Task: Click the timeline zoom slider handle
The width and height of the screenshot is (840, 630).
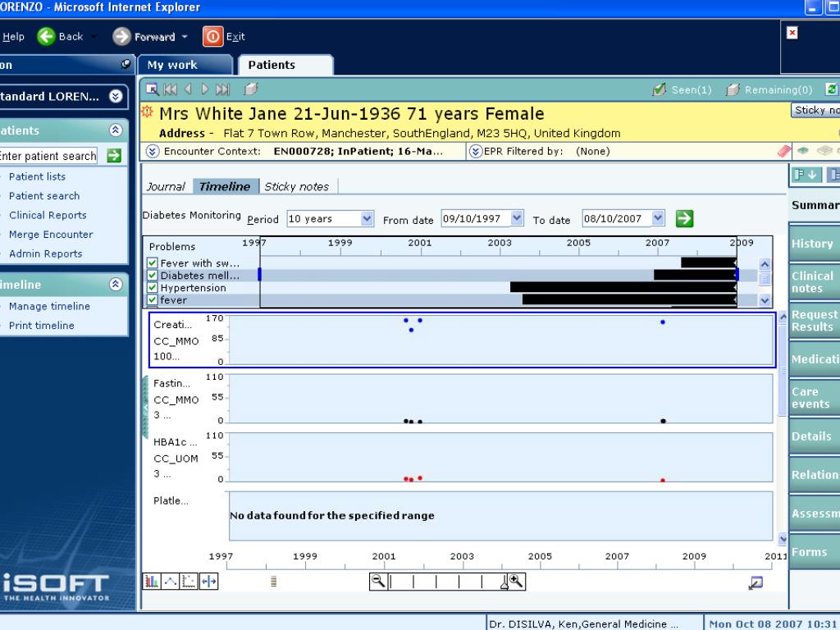Action: [x=504, y=583]
